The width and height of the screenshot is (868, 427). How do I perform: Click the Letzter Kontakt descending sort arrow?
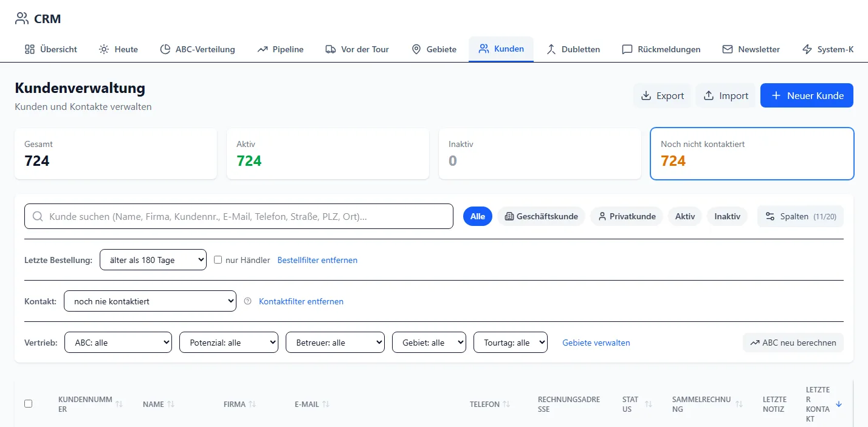839,404
